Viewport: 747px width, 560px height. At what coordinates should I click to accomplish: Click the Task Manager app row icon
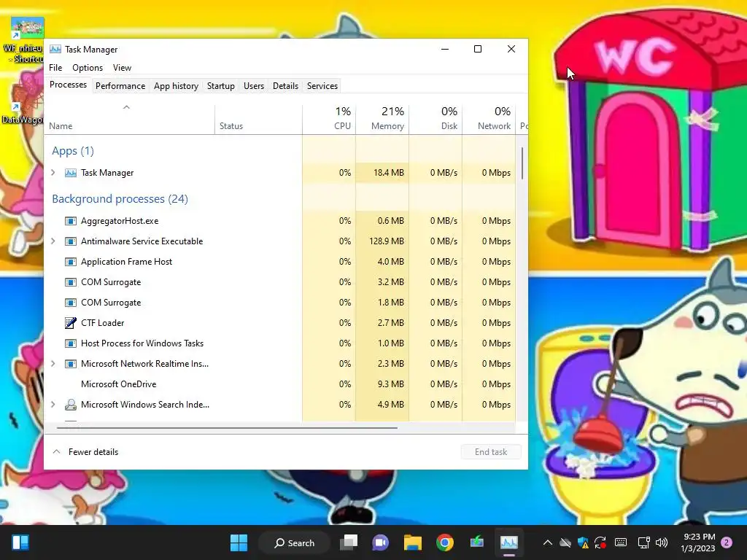(71, 173)
